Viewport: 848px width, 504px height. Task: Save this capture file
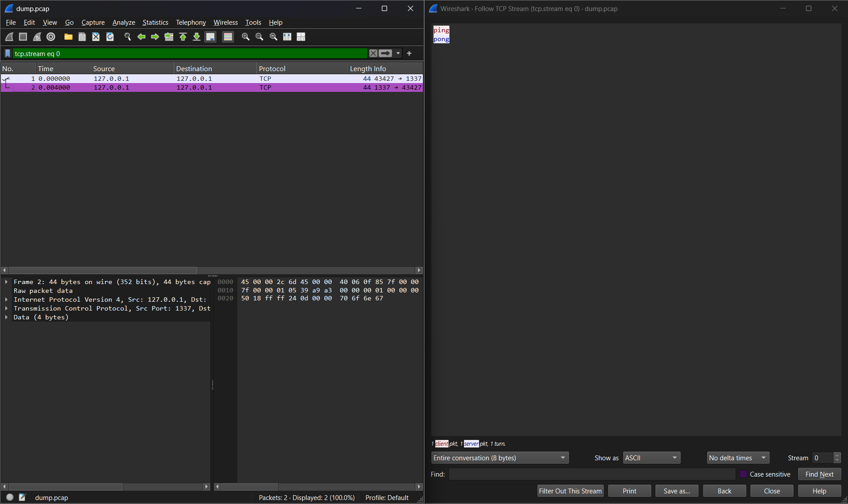[x=82, y=37]
